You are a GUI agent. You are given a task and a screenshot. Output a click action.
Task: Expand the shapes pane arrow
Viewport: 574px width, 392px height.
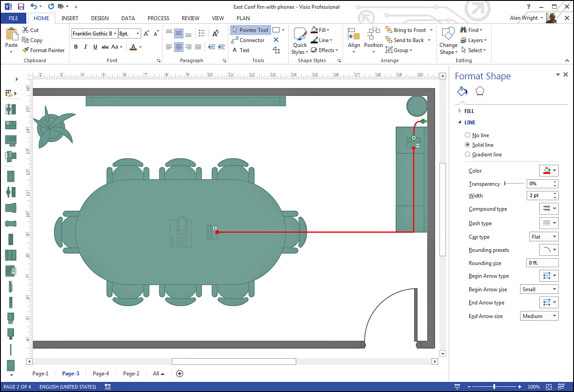(17, 79)
